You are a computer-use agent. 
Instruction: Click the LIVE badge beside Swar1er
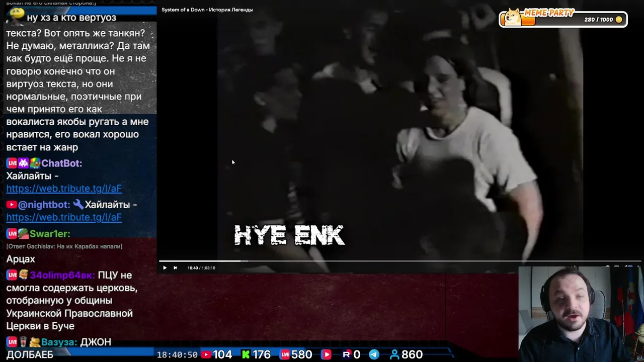point(12,234)
